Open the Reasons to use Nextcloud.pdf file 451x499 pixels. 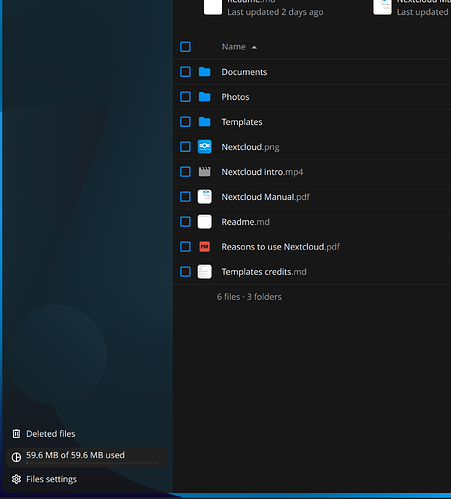click(281, 247)
